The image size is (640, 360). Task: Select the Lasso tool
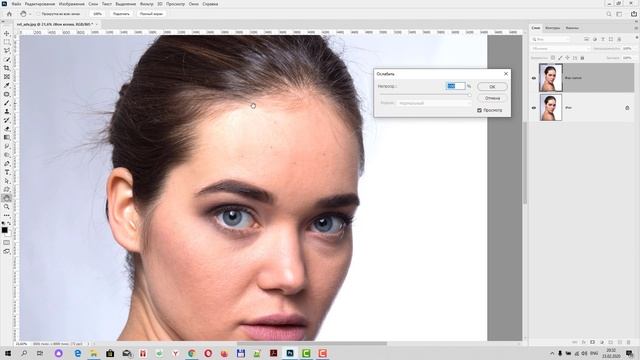tap(7, 51)
